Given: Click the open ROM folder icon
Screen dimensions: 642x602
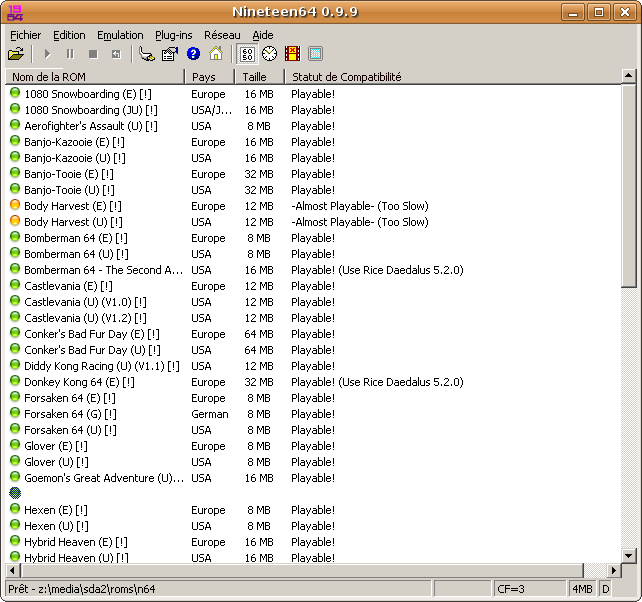Looking at the screenshot, I should tap(16, 54).
